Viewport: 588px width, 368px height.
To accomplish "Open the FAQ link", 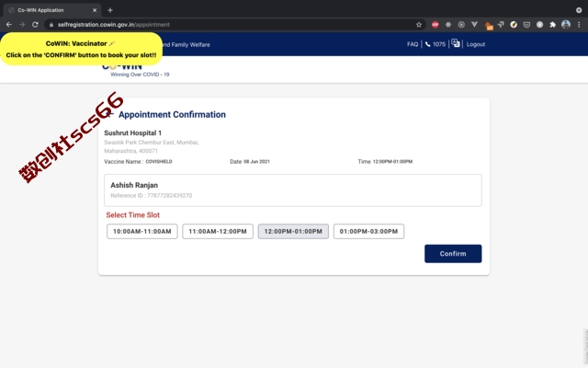I will click(413, 44).
